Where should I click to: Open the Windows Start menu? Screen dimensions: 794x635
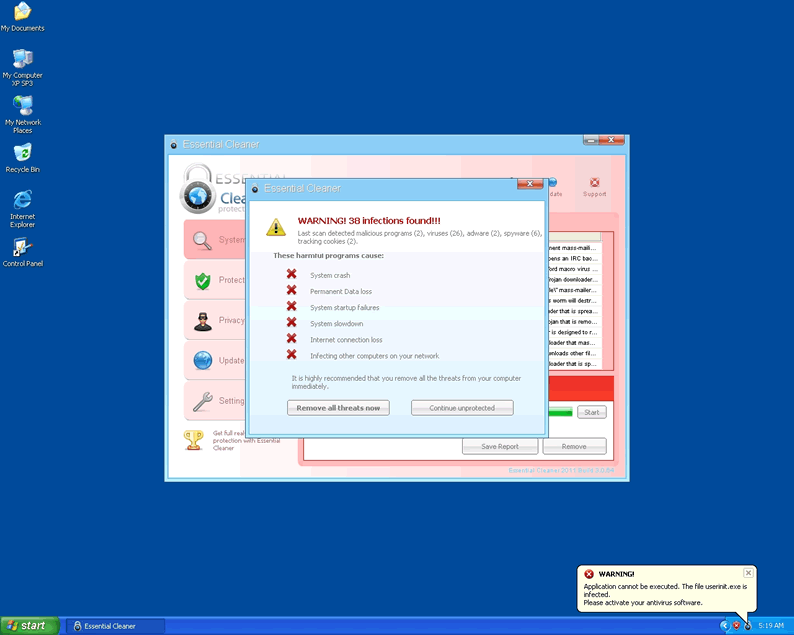click(x=28, y=626)
